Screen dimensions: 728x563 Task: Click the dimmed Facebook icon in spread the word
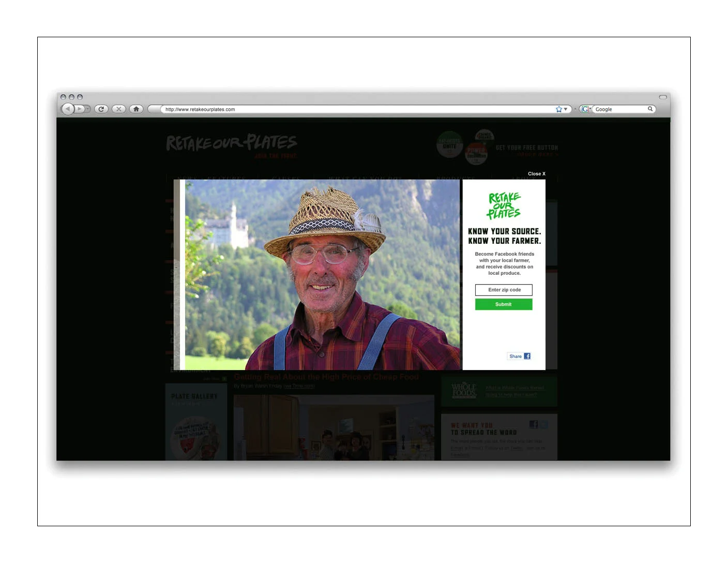(534, 424)
